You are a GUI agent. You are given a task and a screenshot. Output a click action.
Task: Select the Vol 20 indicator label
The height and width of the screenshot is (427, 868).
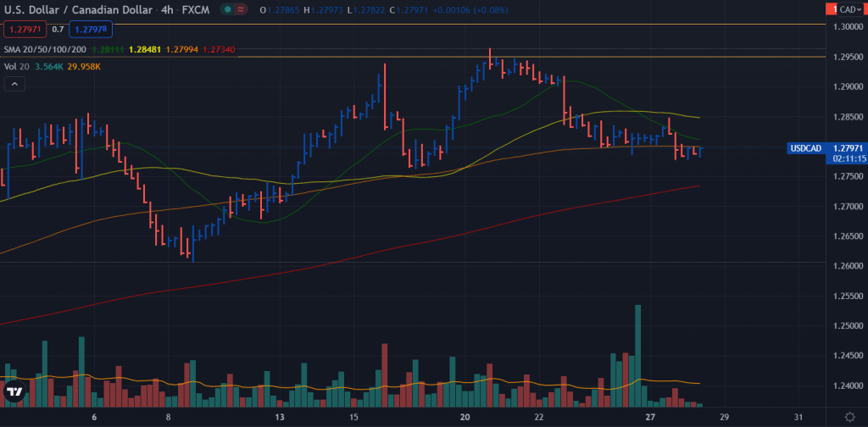pos(17,66)
